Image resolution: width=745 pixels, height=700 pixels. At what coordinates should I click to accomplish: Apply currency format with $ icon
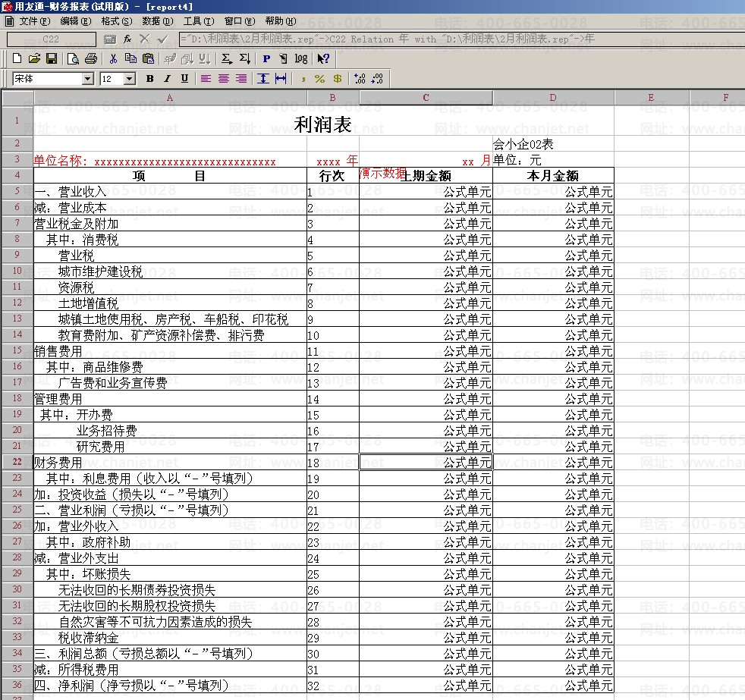tap(338, 79)
